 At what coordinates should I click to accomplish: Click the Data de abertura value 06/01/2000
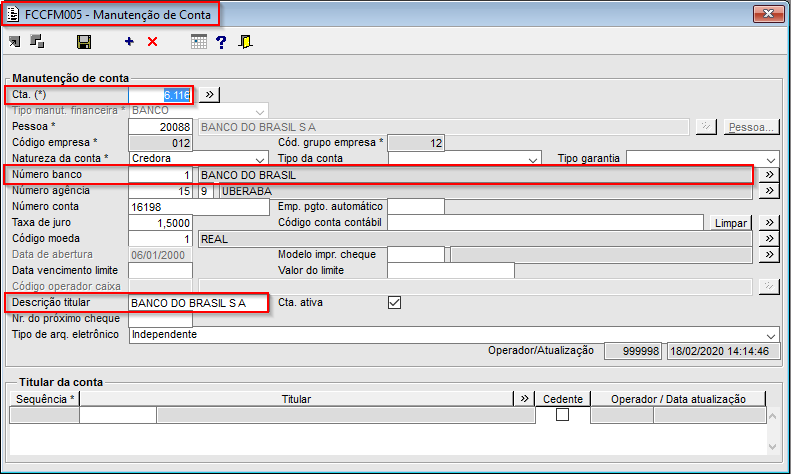tap(160, 255)
